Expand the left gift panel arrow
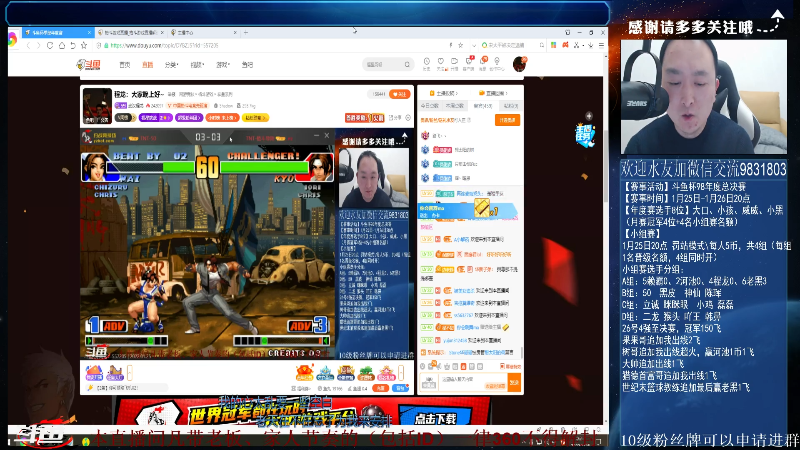 (130, 373)
